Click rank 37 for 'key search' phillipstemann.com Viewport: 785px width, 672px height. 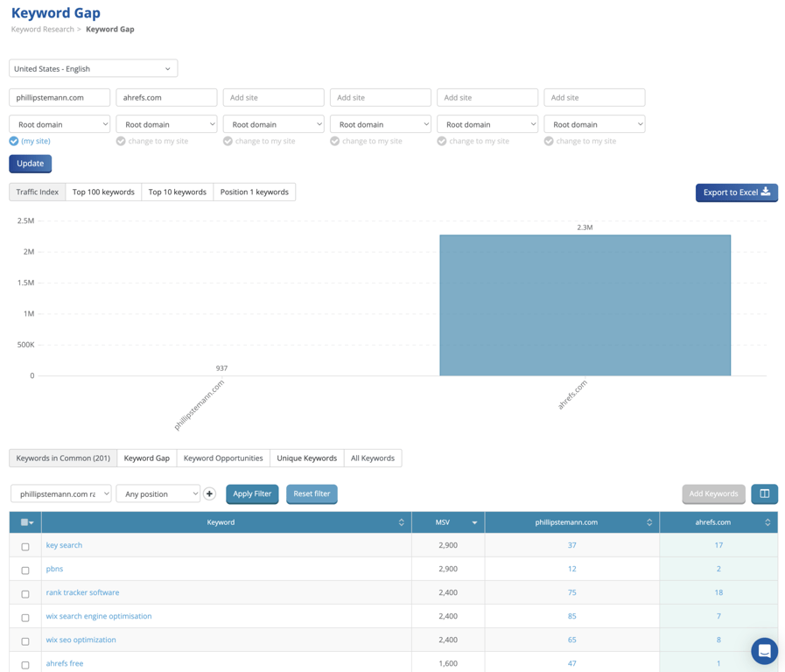pyautogui.click(x=571, y=545)
